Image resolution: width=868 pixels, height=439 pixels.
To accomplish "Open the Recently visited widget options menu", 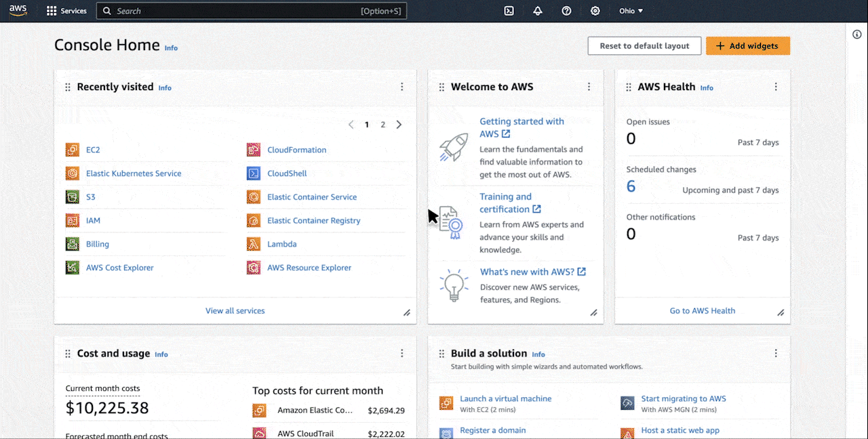I will (401, 87).
